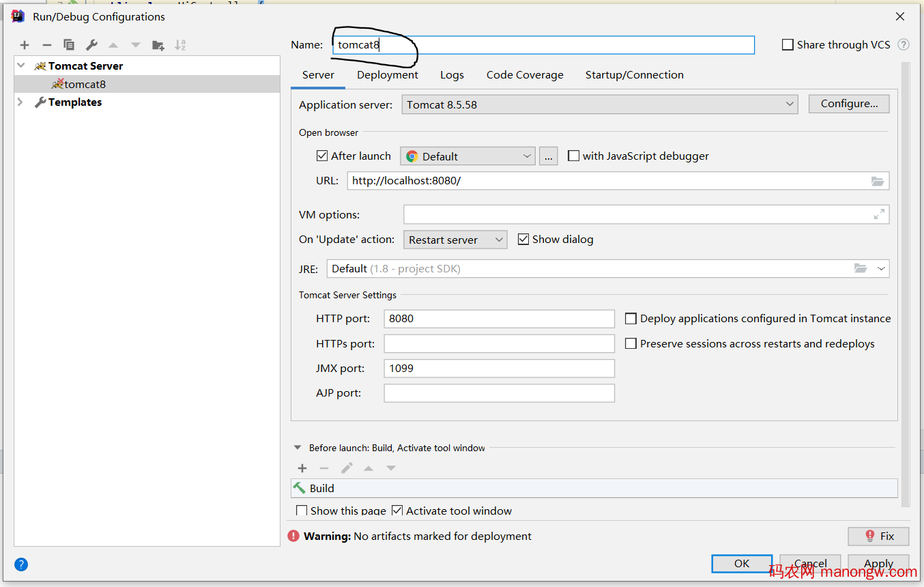This screenshot has height=587, width=924.
Task: Uncheck the After launch checkbox
Action: [323, 156]
